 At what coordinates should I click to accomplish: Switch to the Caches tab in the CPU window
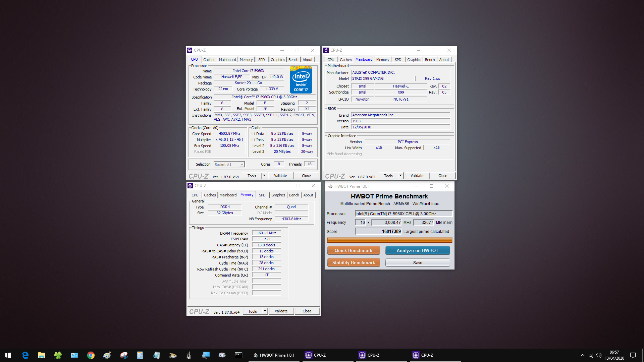click(x=209, y=60)
